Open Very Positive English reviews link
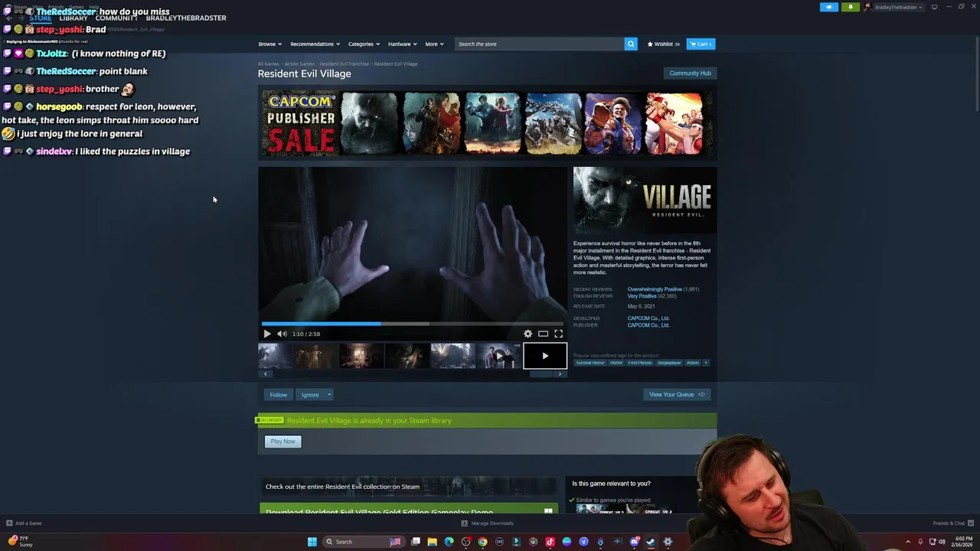The width and height of the screenshot is (980, 551). [x=642, y=296]
